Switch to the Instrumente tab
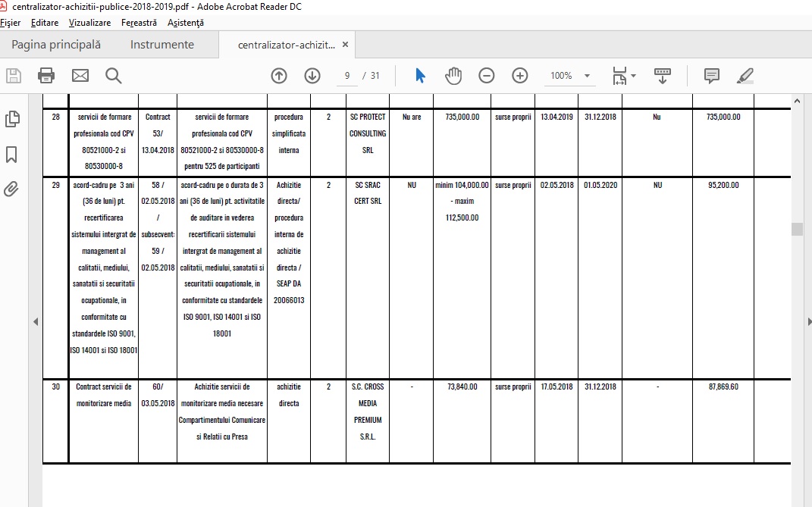 tap(162, 45)
